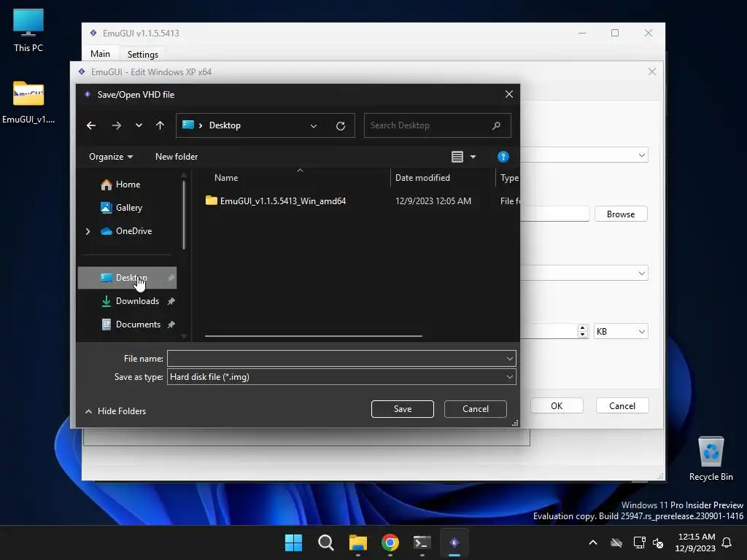Go back in file dialog

(x=91, y=125)
